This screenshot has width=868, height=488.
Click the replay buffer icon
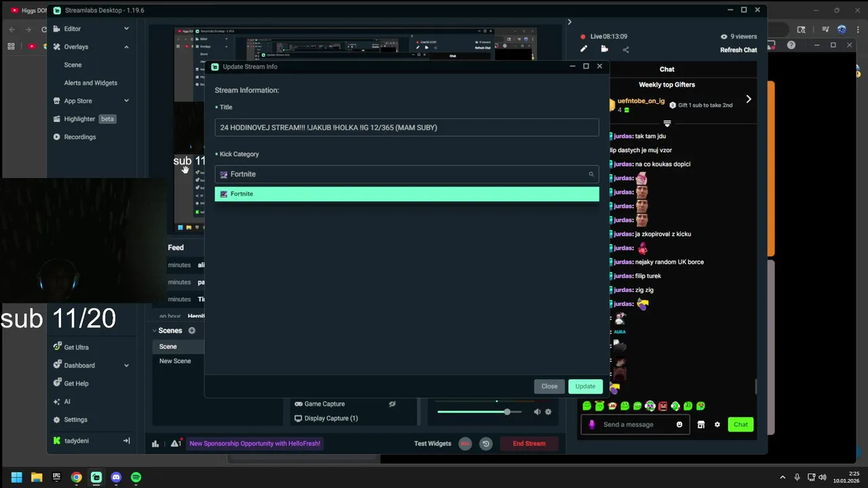(x=486, y=444)
